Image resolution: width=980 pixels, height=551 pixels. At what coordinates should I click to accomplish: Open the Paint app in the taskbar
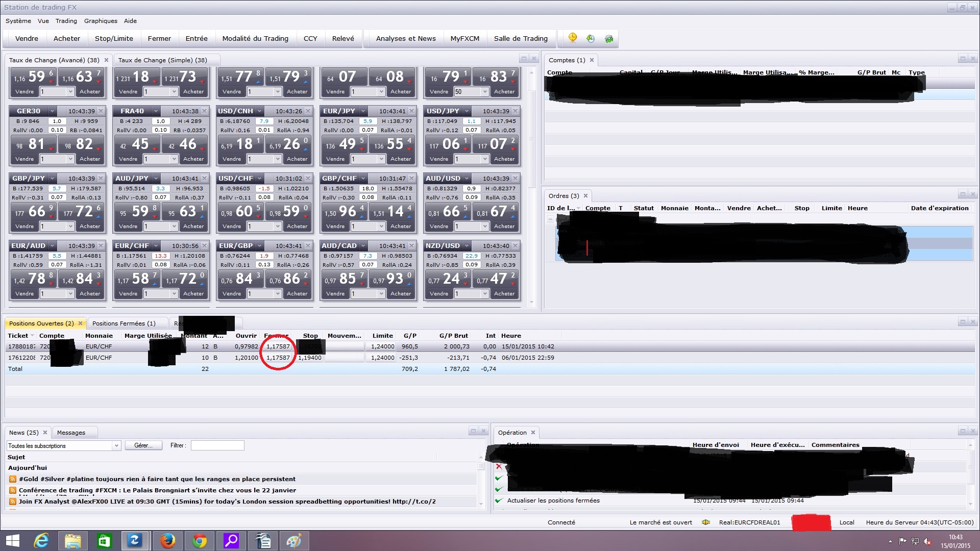pyautogui.click(x=294, y=540)
